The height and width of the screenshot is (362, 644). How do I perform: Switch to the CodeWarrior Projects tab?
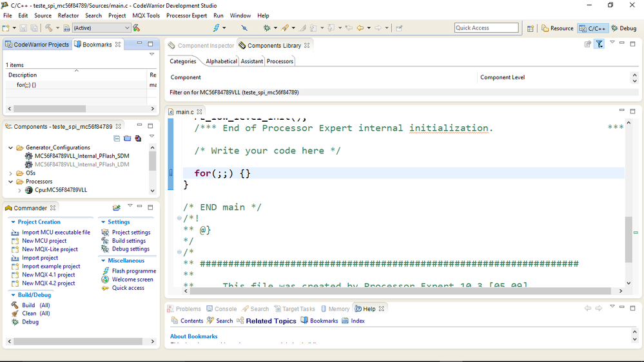[x=37, y=44]
